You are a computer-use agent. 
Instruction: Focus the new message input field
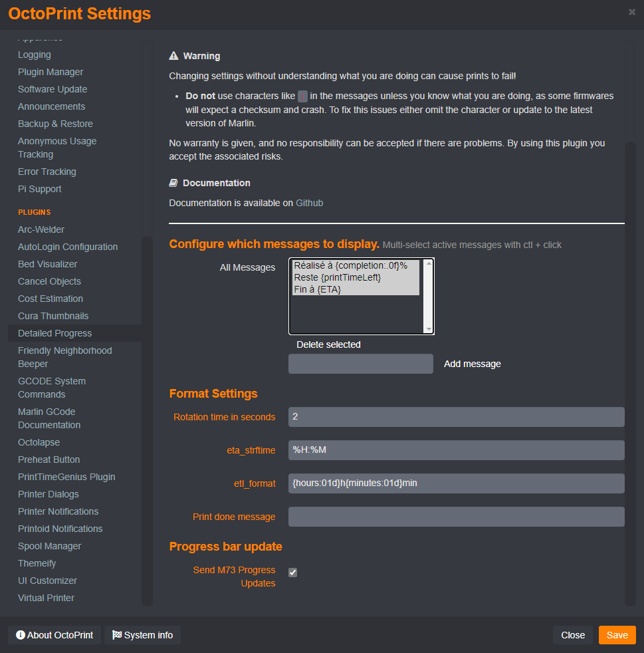click(360, 364)
